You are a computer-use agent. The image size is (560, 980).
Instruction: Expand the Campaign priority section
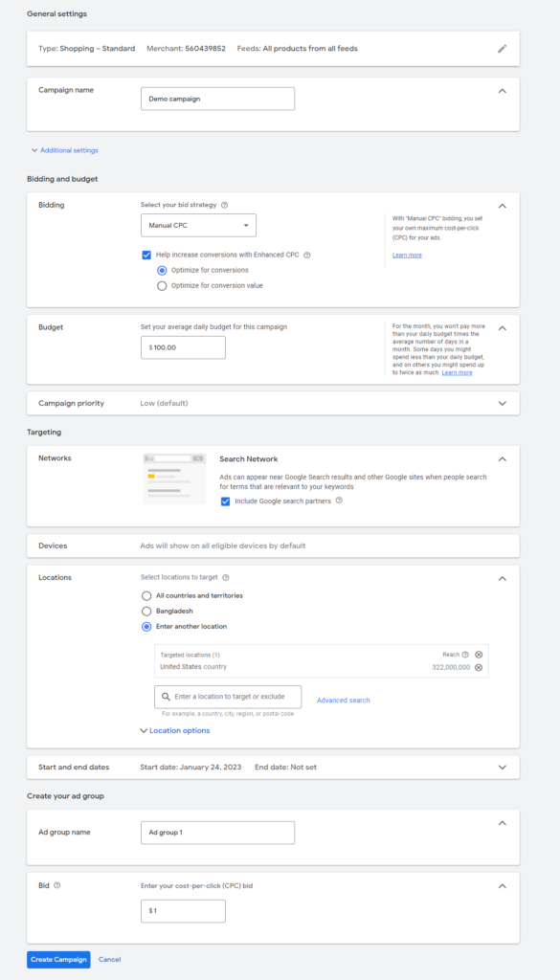pos(502,403)
